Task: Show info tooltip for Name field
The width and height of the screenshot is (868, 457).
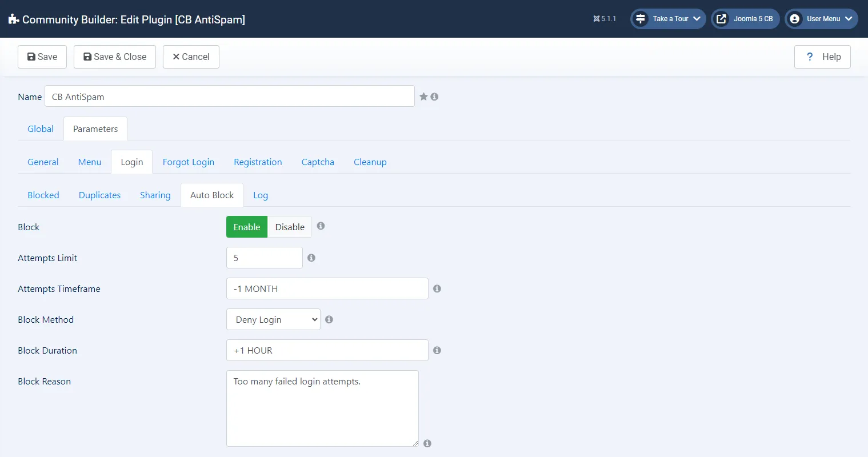Action: pyautogui.click(x=434, y=97)
